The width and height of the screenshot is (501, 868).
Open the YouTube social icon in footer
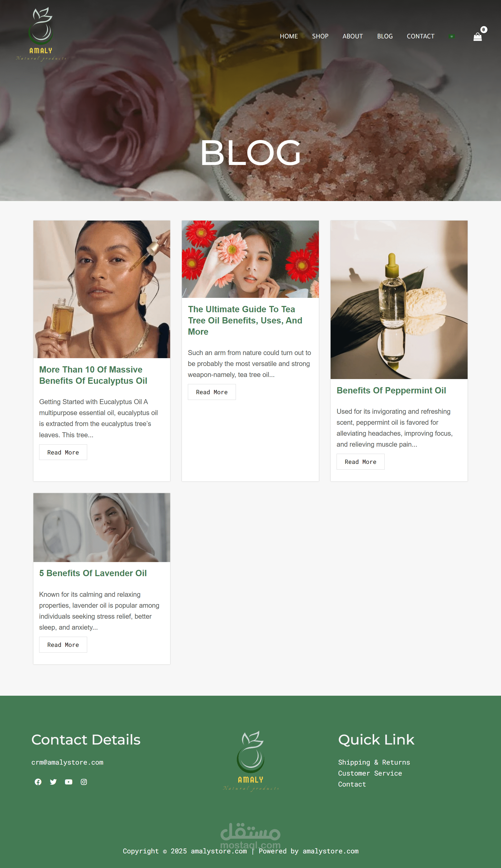point(68,782)
